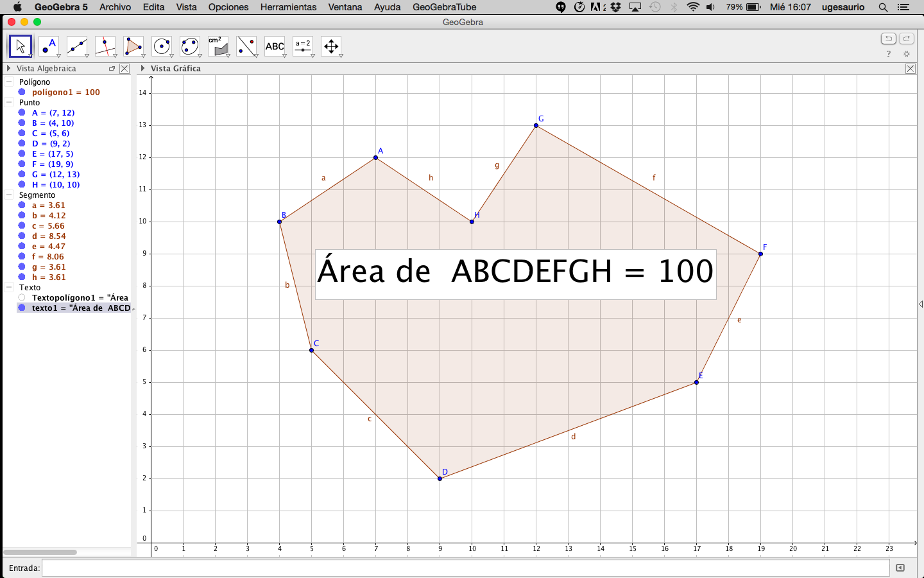924x578 pixels.
Task: Activate the Polygon tool
Action: (x=133, y=46)
